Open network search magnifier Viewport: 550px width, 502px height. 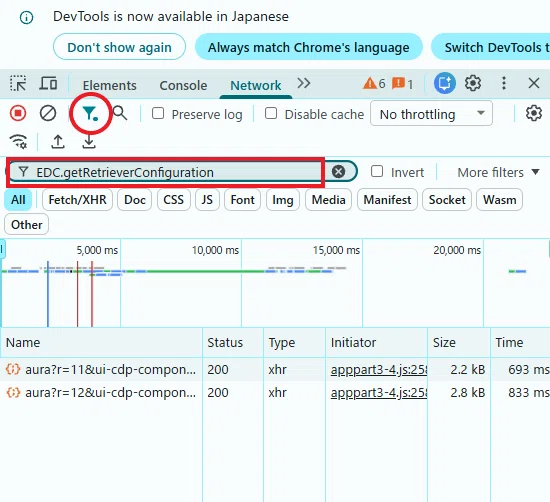click(x=120, y=113)
